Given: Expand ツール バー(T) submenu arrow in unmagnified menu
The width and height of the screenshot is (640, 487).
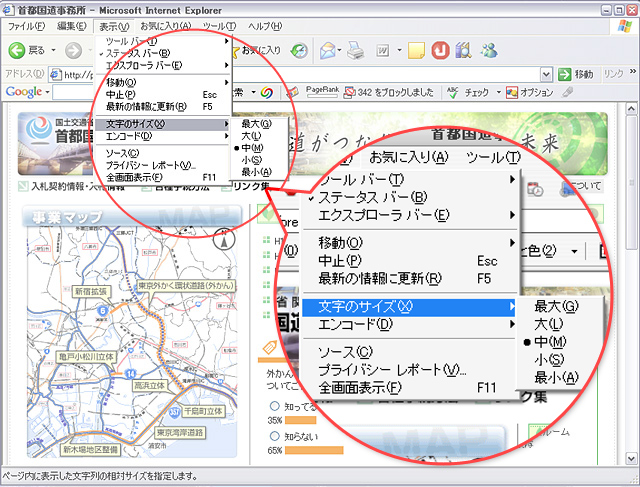Looking at the screenshot, I should click(226, 41).
